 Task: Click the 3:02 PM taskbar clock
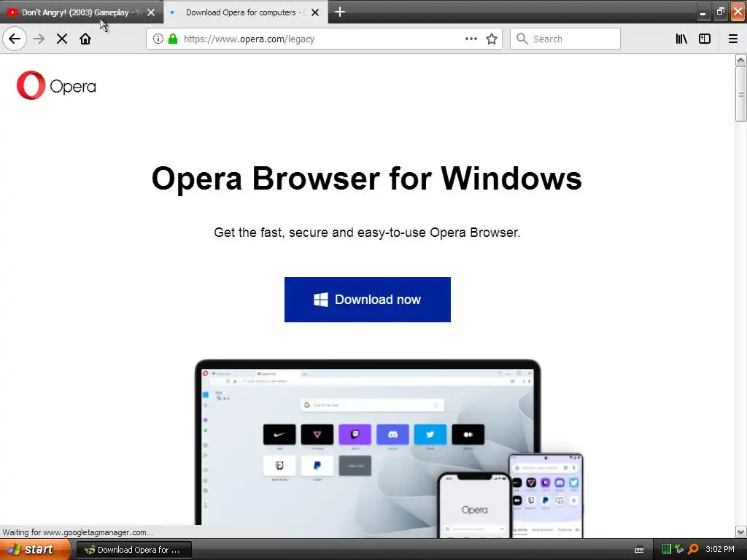point(720,549)
